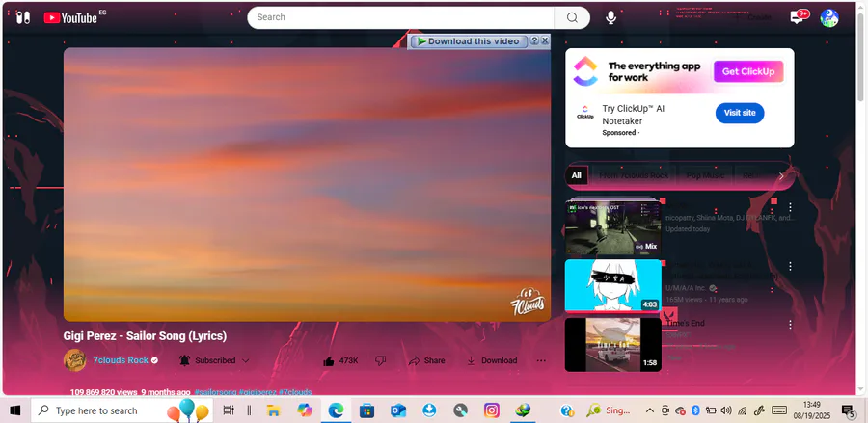Open the guide menu icon beside YouTube logo
Viewport: 868px width, 423px height.
23,17
